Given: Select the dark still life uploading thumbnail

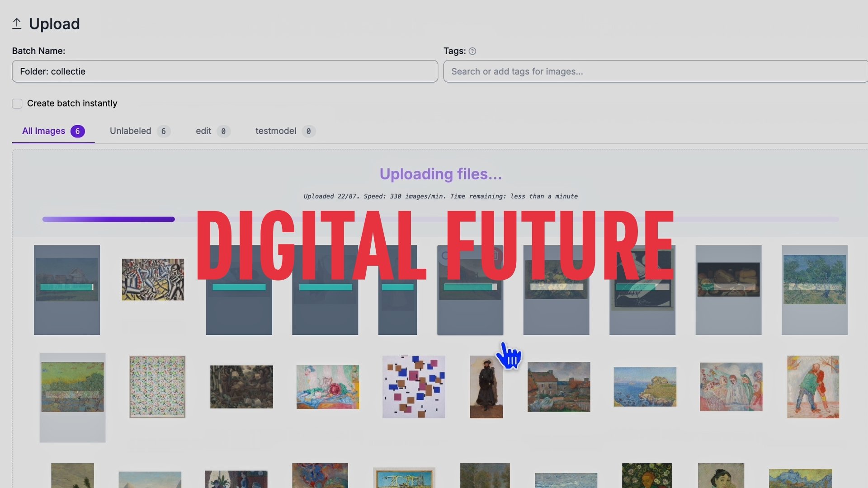Looking at the screenshot, I should [728, 290].
